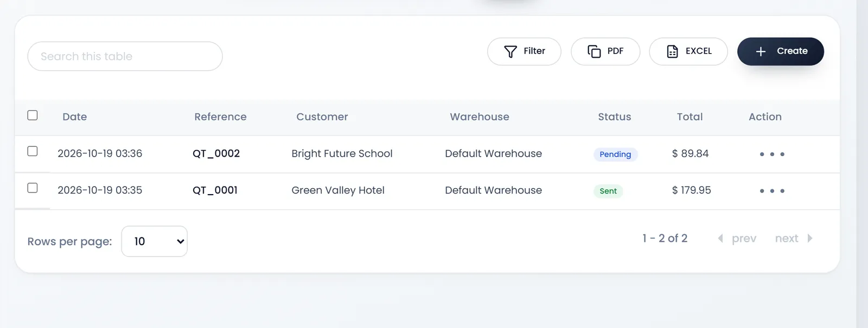Image resolution: width=868 pixels, height=328 pixels.
Task: Open action menu for QT_0002 row
Action: pos(772,155)
